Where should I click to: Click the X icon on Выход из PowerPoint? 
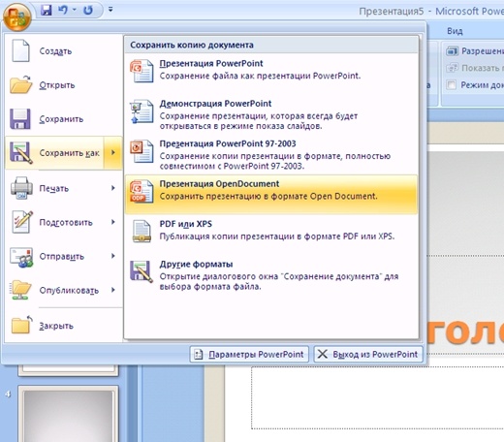(322, 354)
